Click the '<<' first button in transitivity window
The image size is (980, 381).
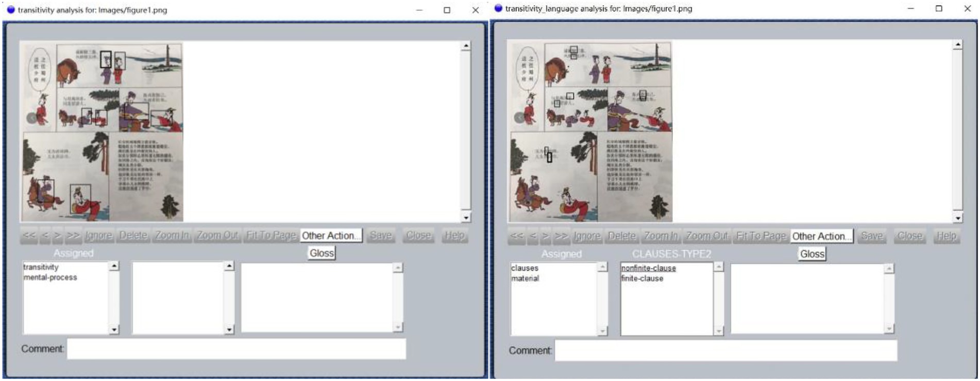point(29,236)
